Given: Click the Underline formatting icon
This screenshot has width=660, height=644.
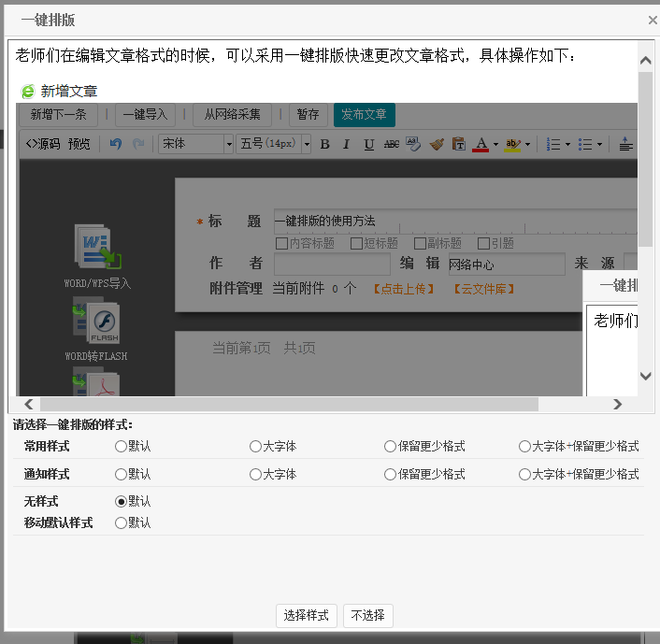Looking at the screenshot, I should 368,144.
